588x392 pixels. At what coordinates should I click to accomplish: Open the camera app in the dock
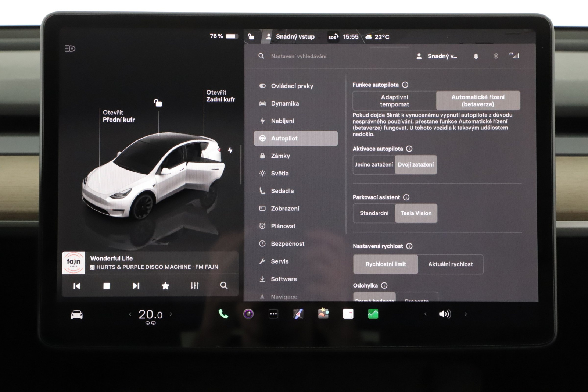248,314
